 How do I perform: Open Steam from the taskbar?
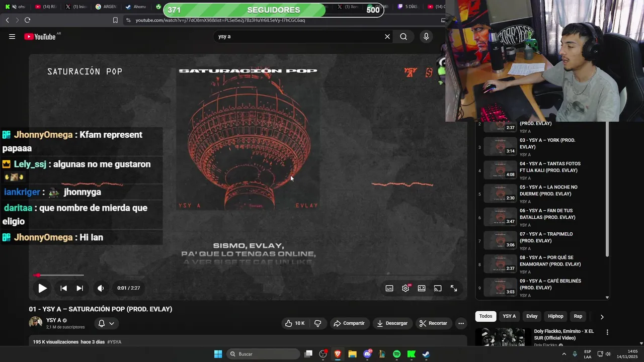pyautogui.click(x=426, y=354)
